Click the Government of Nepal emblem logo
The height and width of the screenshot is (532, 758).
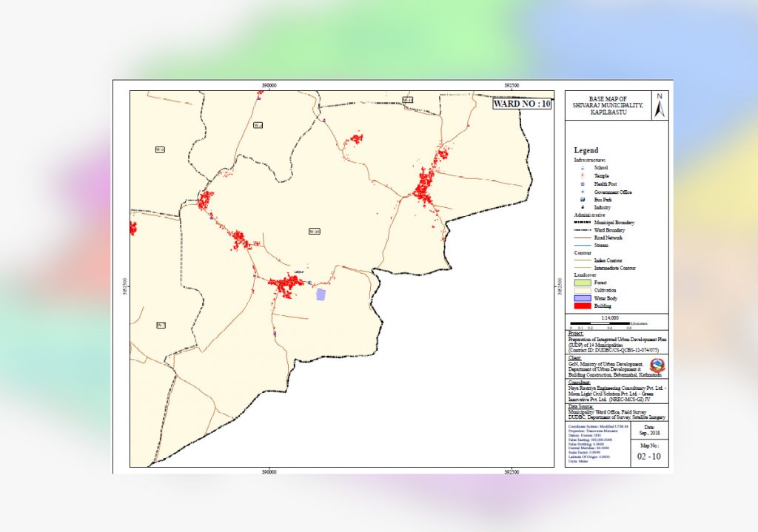tap(656, 366)
